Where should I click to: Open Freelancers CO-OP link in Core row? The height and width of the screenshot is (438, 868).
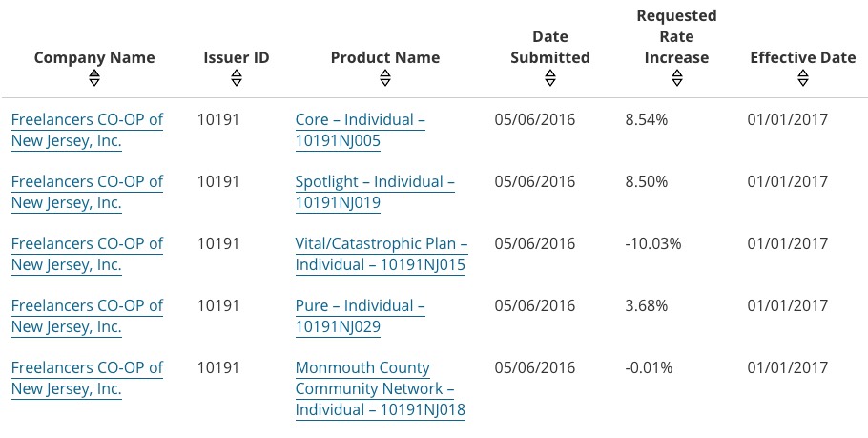[87, 131]
